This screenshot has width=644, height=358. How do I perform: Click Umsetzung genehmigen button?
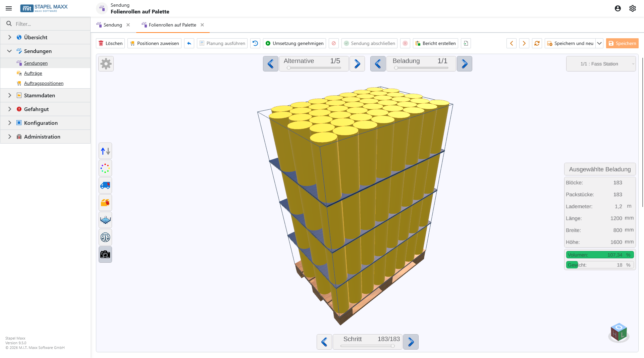pos(294,43)
